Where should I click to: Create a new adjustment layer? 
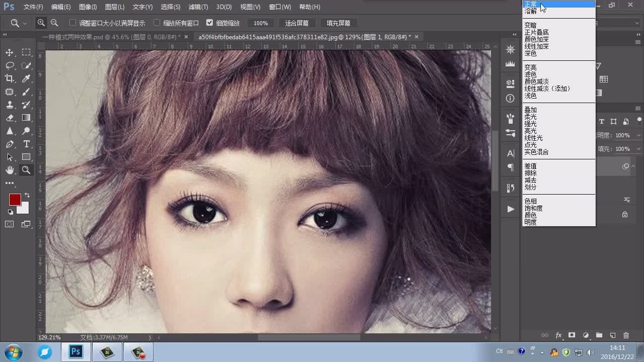point(586,335)
